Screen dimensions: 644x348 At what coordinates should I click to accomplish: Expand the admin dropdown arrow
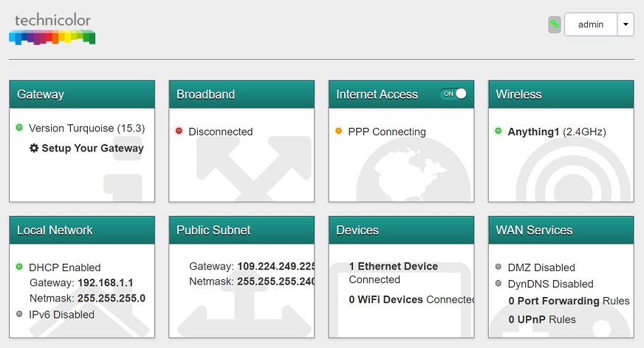[x=626, y=24]
